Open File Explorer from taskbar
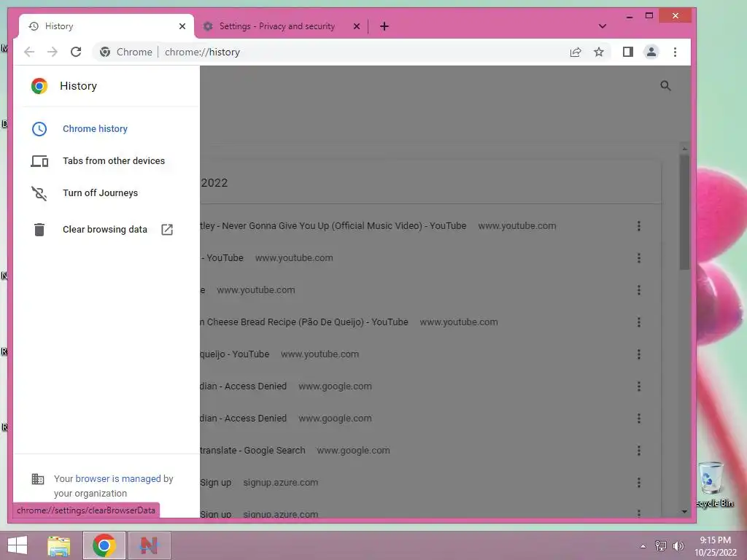 click(x=58, y=545)
